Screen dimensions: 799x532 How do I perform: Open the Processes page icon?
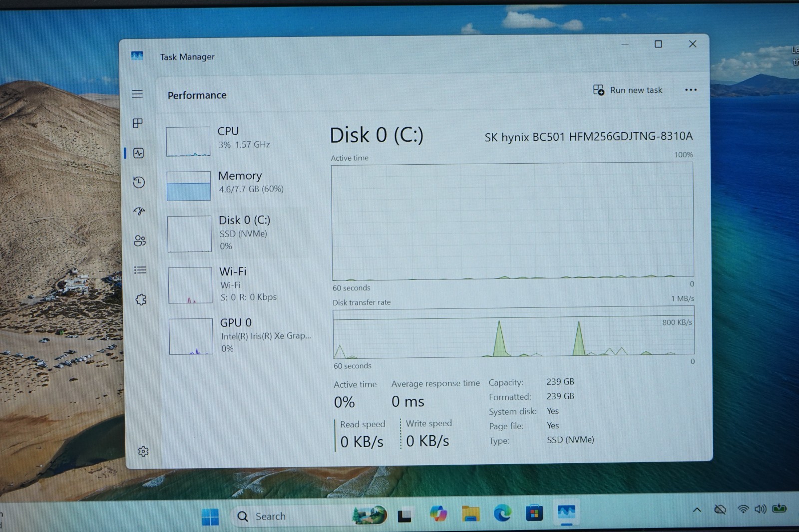coord(138,123)
